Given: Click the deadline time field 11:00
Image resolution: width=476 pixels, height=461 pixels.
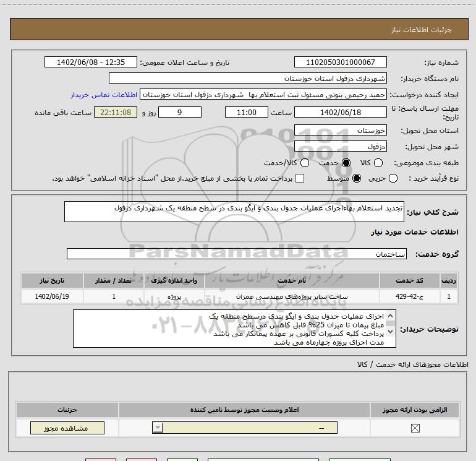Looking at the screenshot, I should 247,112.
